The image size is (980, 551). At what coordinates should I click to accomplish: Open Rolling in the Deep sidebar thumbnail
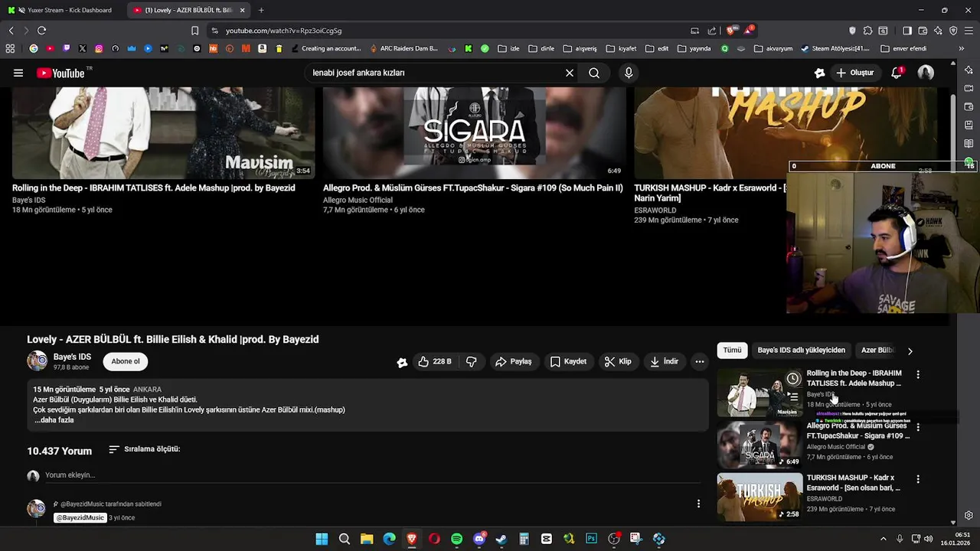click(x=759, y=393)
